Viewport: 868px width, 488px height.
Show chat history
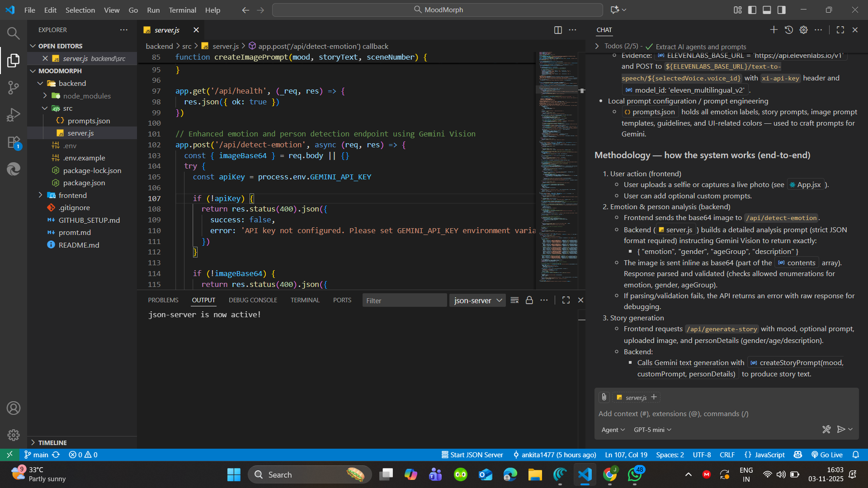pyautogui.click(x=788, y=30)
